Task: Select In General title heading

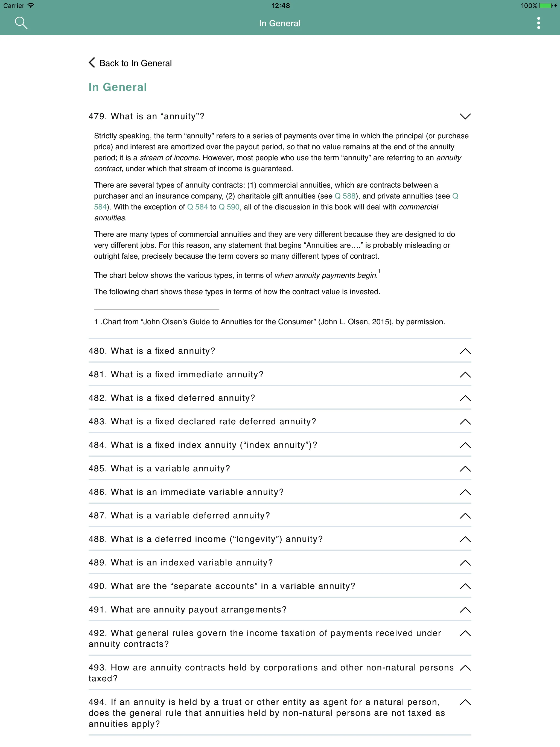Action: click(x=117, y=86)
